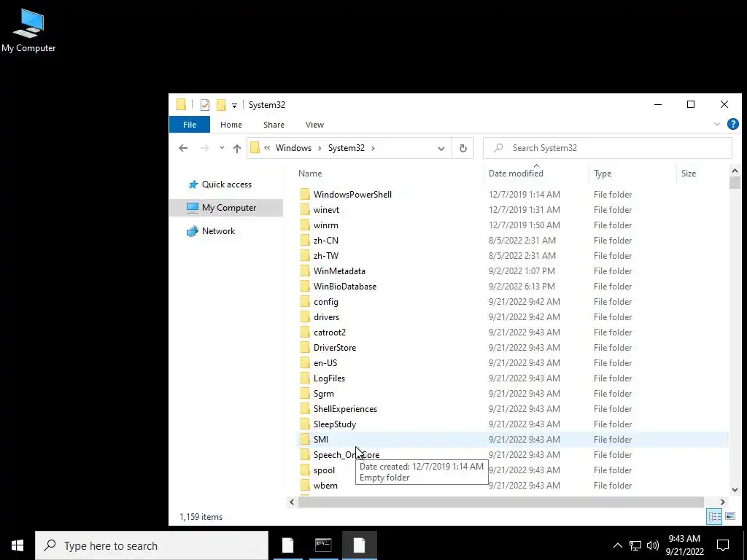Select the wbem folder name

click(x=325, y=485)
